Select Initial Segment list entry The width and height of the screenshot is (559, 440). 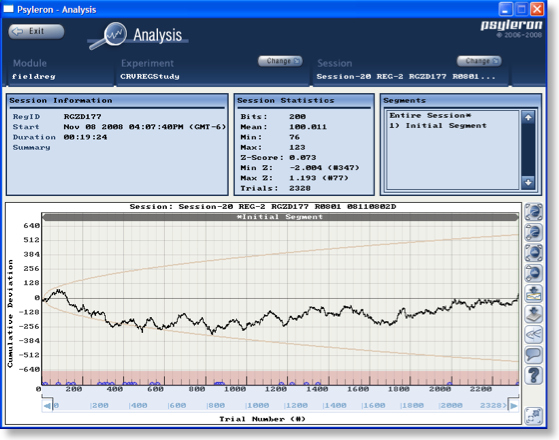438,126
